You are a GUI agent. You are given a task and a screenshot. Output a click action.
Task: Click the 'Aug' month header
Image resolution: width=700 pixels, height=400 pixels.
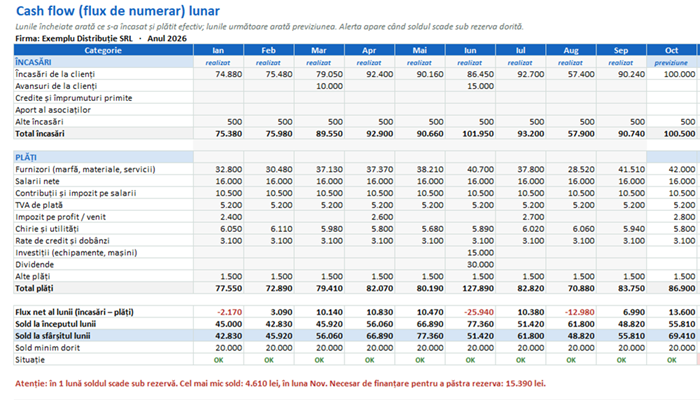(x=571, y=50)
